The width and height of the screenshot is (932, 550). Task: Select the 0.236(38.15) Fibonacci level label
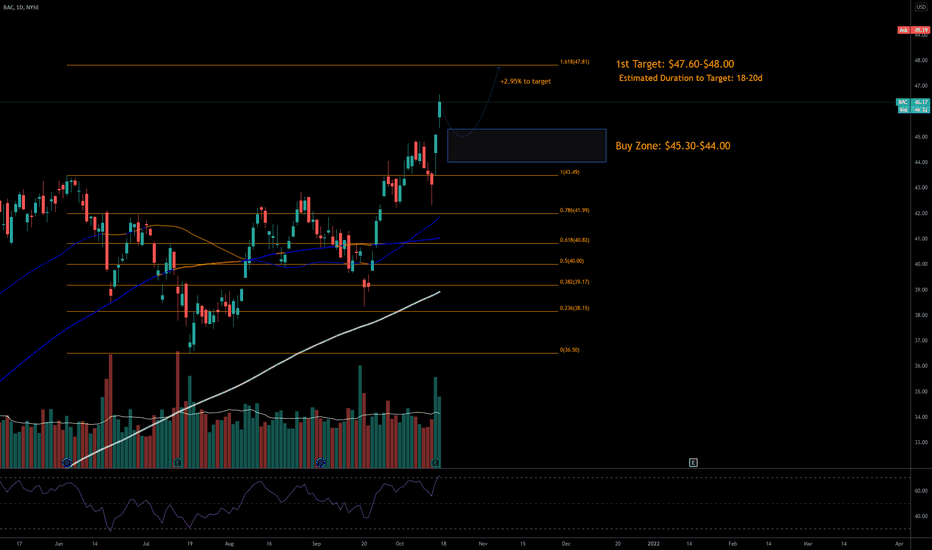coord(575,308)
